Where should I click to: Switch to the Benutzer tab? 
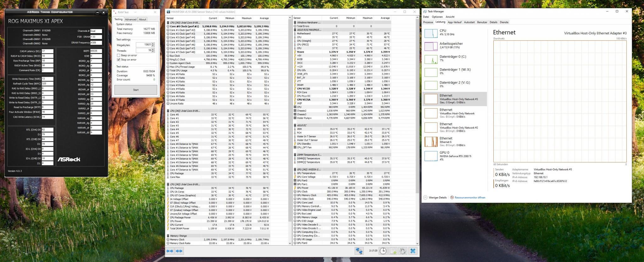point(482,22)
